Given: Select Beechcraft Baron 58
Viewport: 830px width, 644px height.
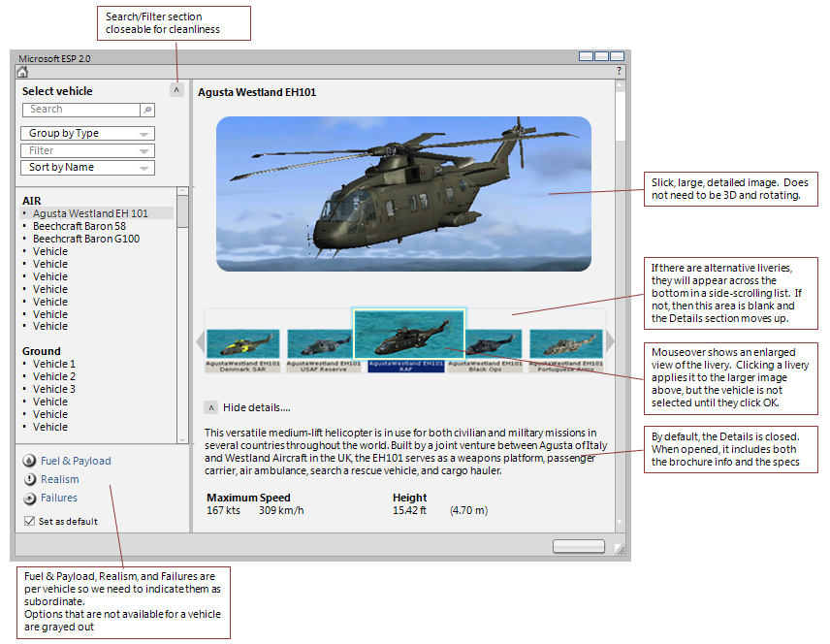Looking at the screenshot, I should [80, 226].
